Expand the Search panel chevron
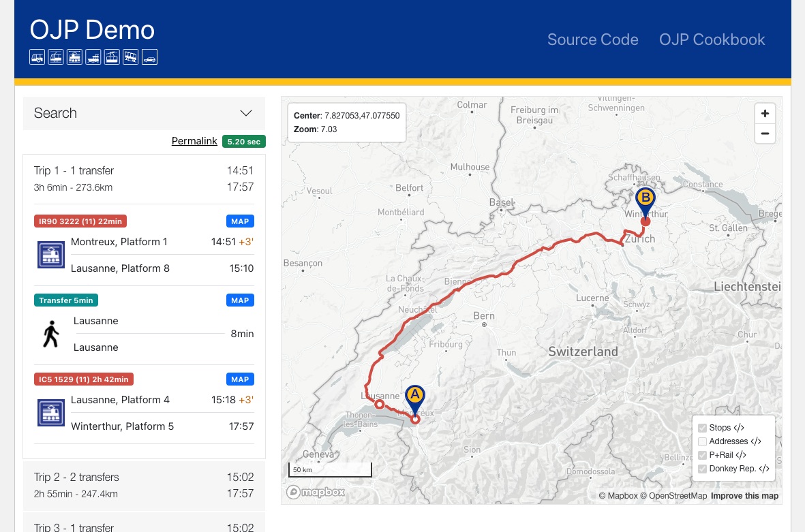Image resolution: width=805 pixels, height=532 pixels. [246, 113]
